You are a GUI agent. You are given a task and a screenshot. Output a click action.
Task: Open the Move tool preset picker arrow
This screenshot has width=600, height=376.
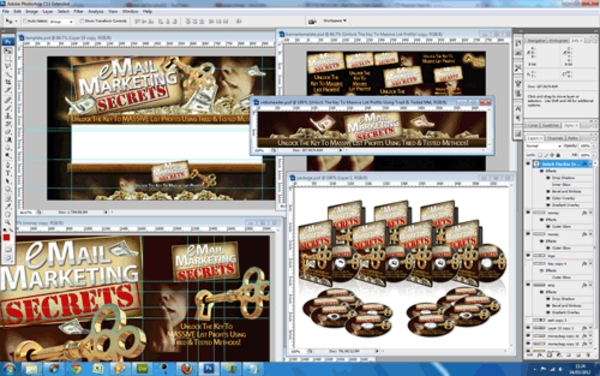pyautogui.click(x=16, y=21)
